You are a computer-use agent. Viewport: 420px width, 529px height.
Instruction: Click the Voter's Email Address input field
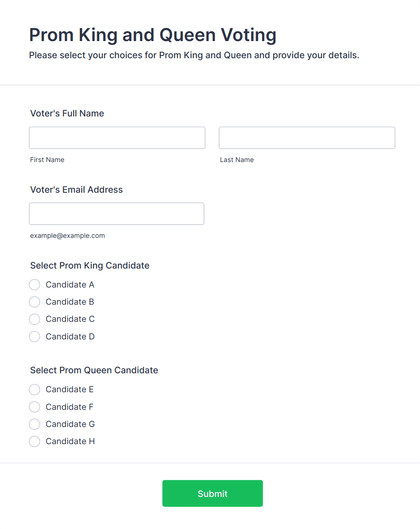(117, 213)
